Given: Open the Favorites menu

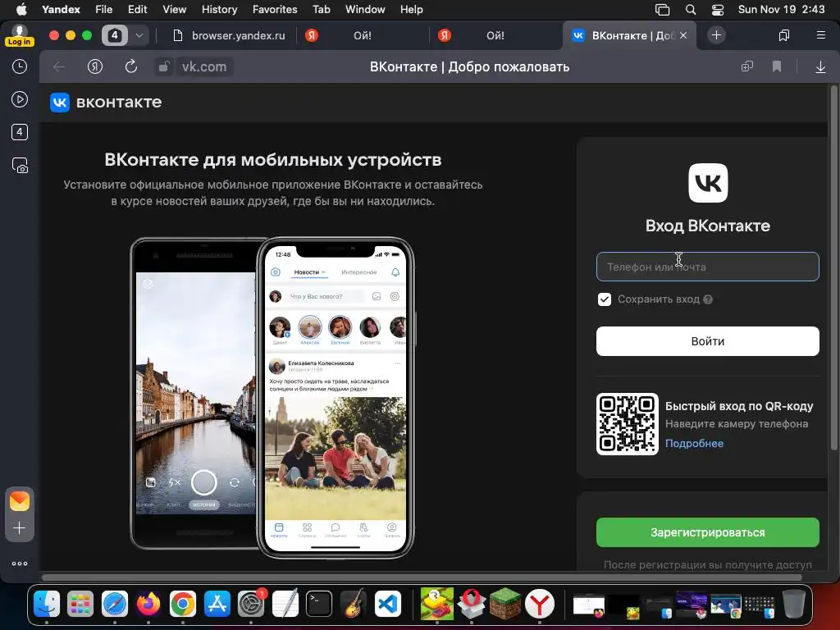Looking at the screenshot, I should 275,9.
